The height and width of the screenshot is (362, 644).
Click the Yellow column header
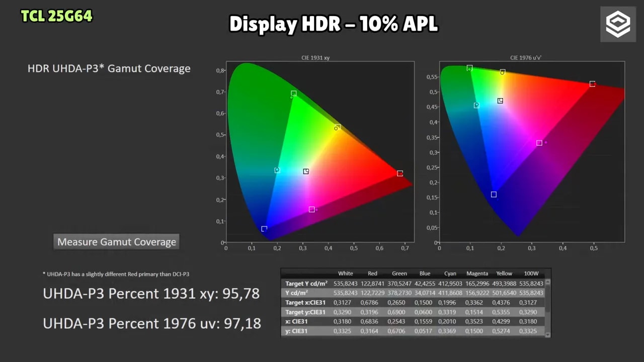pos(504,274)
